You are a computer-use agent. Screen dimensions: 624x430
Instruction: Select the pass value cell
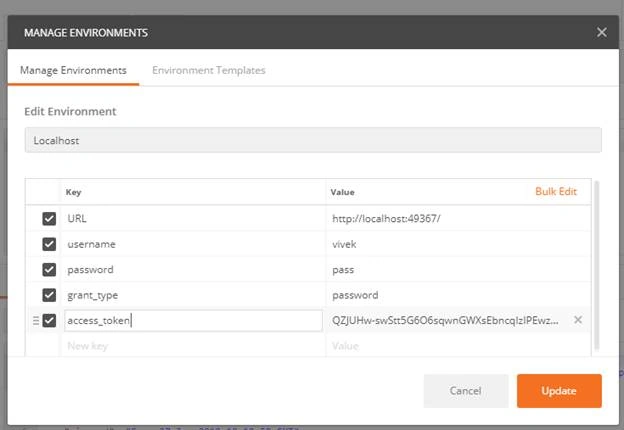click(x=458, y=269)
